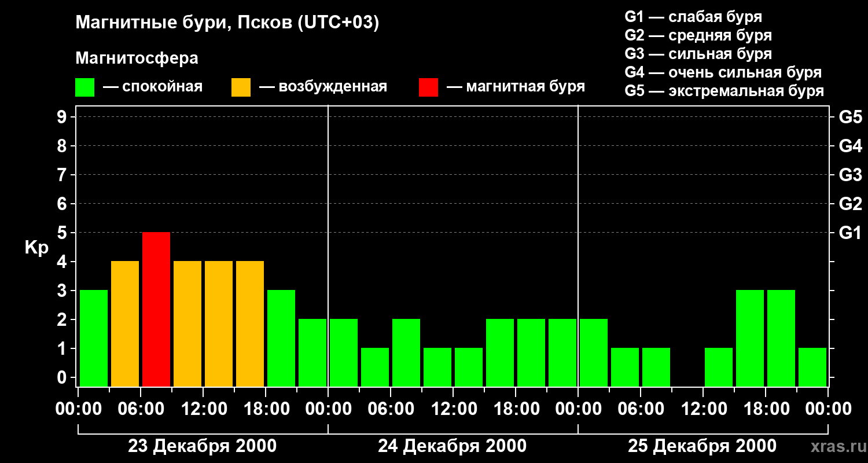The image size is (868, 463).
Task: Click the right-axis 'G4' storm level label
Action: (850, 146)
